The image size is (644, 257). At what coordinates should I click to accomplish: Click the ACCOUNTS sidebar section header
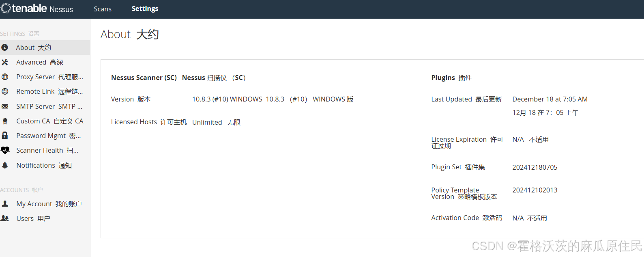coord(21,190)
